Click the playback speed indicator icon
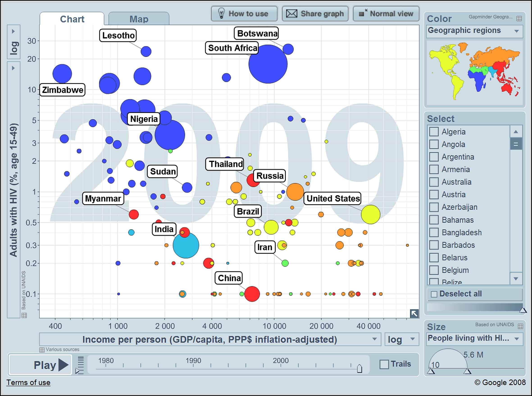 click(x=77, y=371)
